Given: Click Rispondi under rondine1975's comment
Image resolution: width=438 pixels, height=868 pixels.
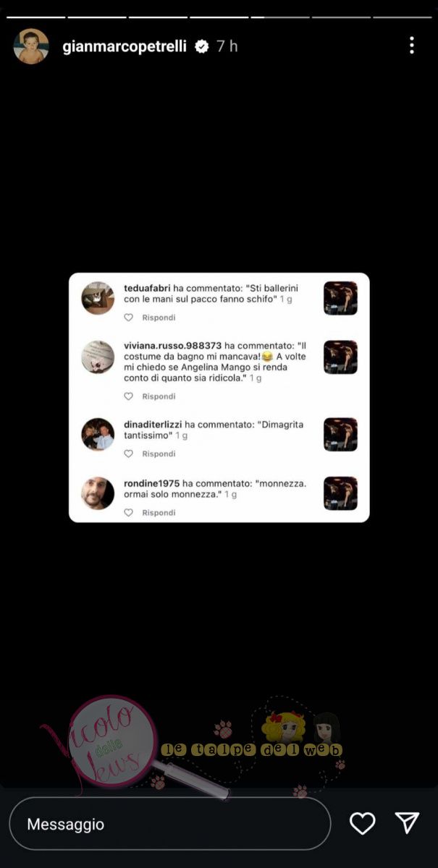Looking at the screenshot, I should pyautogui.click(x=159, y=512).
